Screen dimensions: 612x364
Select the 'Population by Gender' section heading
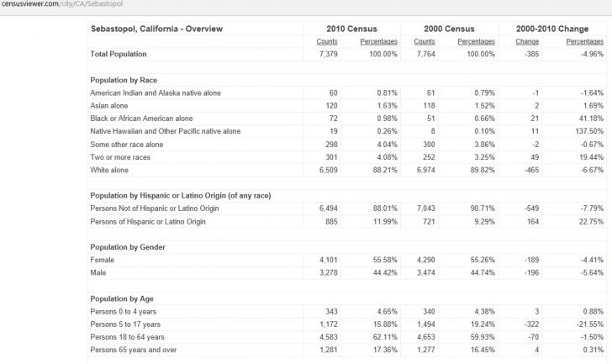[128, 248]
